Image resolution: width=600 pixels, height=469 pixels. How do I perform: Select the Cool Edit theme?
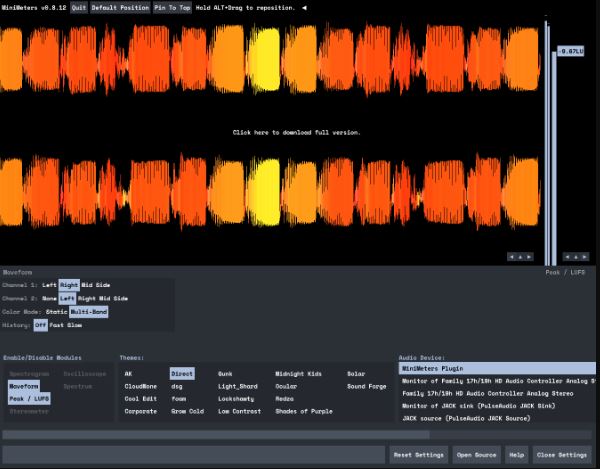[x=140, y=399]
